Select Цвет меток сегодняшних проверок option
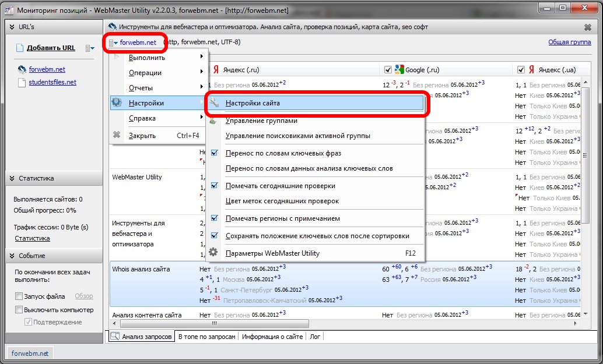The image size is (603, 364). 282,201
